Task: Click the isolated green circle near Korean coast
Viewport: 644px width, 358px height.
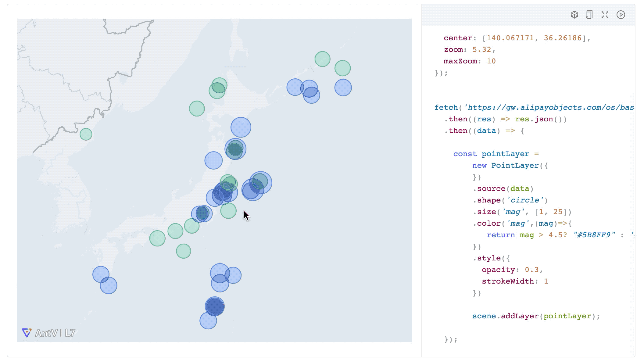Action: pyautogui.click(x=86, y=134)
